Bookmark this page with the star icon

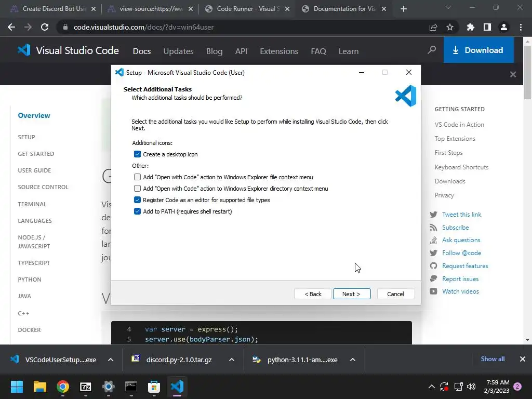(450, 27)
